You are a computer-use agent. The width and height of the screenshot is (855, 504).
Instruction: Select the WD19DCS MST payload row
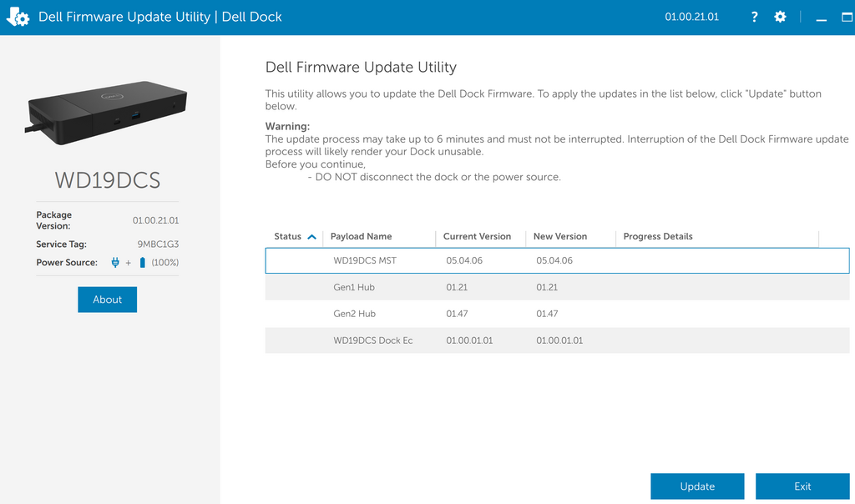click(557, 260)
